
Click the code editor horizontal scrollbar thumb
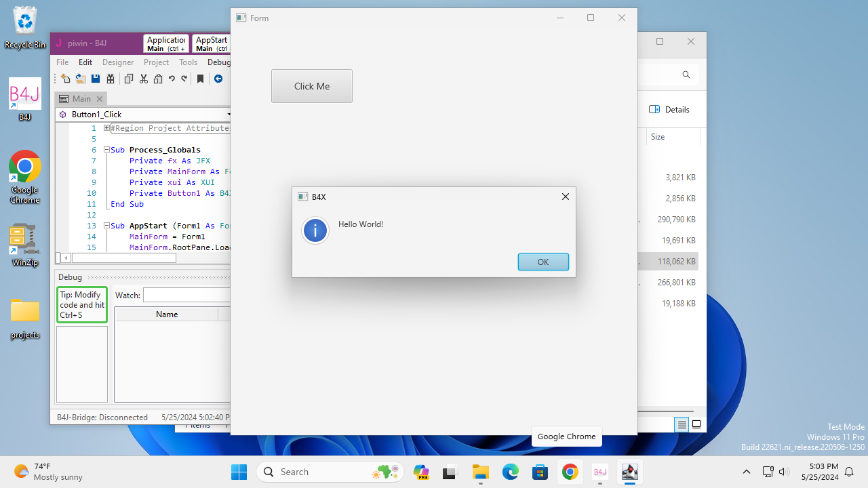click(124, 258)
